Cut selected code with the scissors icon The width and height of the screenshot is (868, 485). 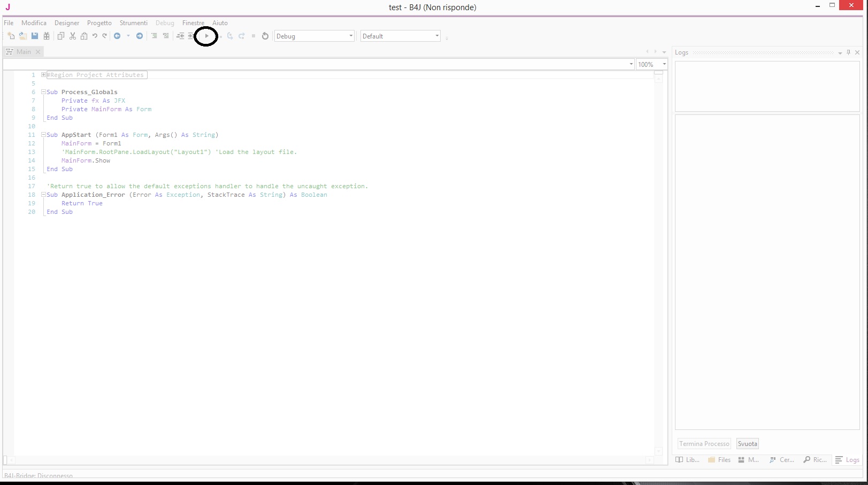pos(72,36)
